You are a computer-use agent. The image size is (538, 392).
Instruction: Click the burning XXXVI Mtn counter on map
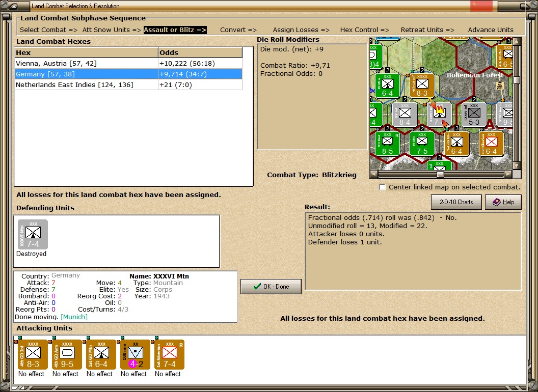(439, 115)
